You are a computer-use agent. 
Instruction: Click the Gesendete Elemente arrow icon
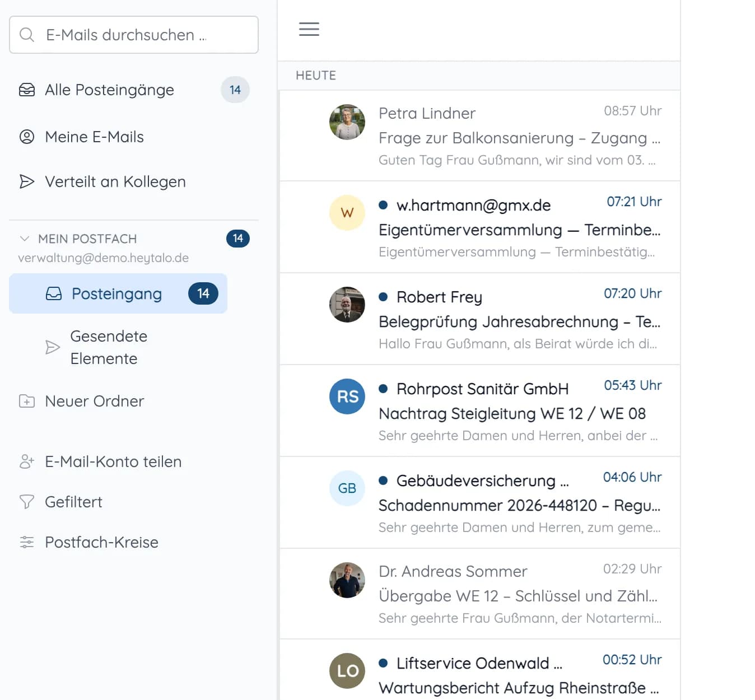point(53,347)
